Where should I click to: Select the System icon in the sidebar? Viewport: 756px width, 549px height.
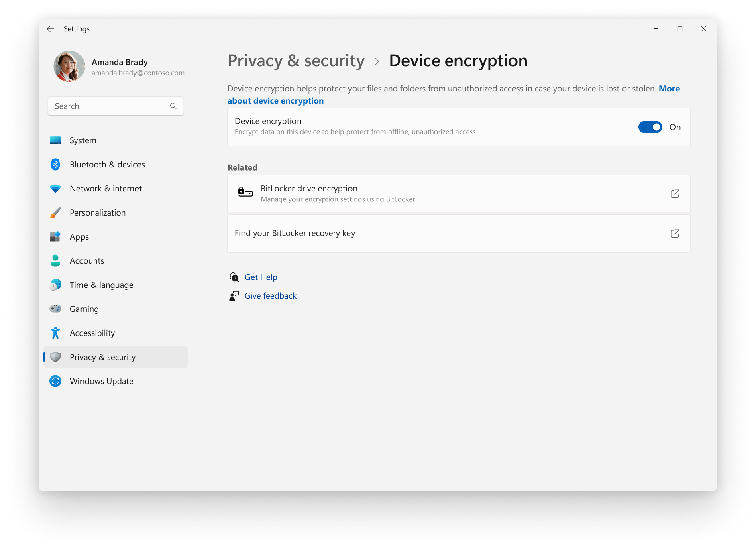coord(55,140)
